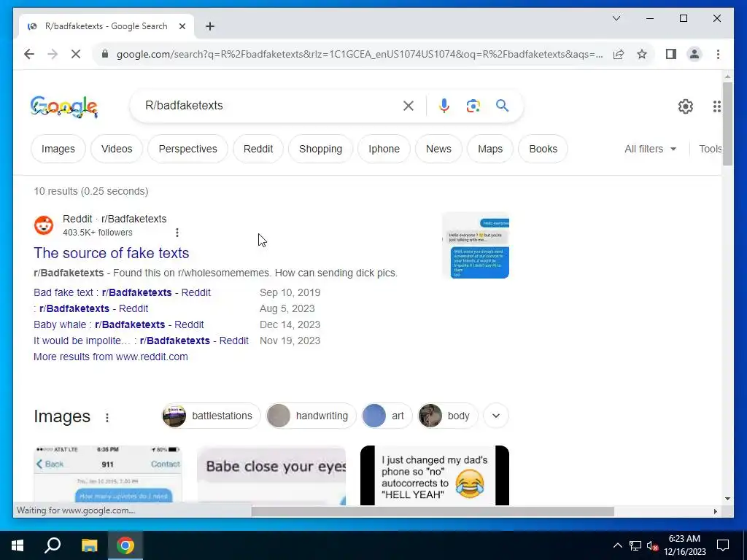This screenshot has width=747, height=560.
Task: Switch to News results
Action: click(x=438, y=149)
